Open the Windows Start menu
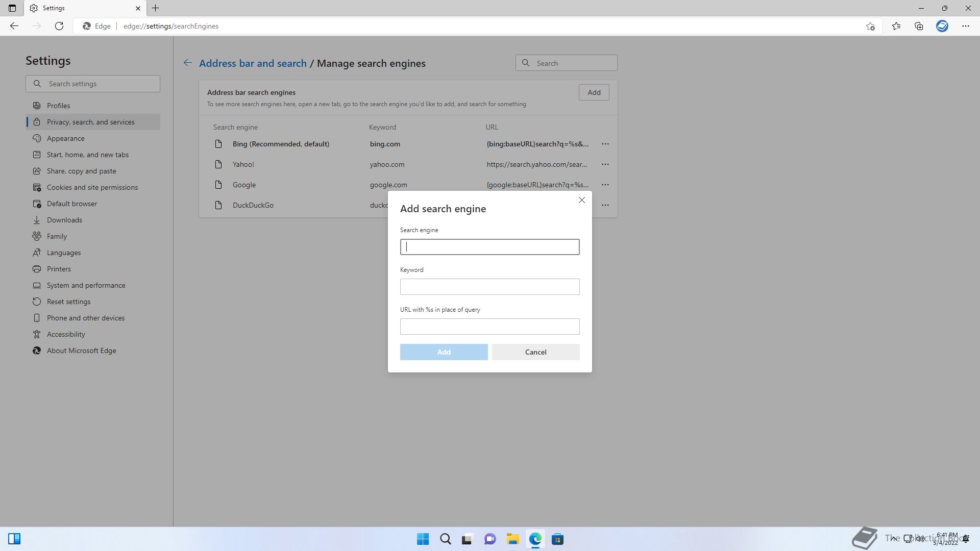The image size is (980, 551). [x=423, y=539]
